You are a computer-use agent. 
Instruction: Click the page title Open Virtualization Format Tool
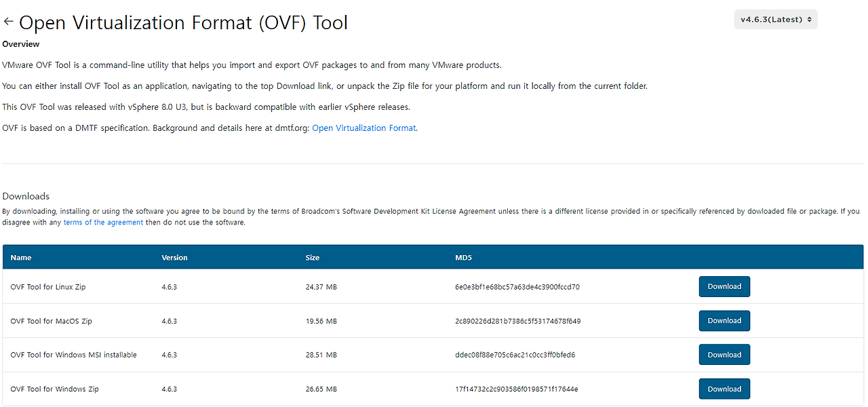(x=183, y=22)
